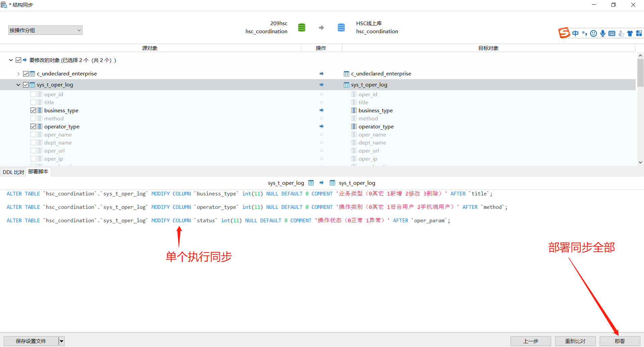
Task: Click target table icon of sys_t_oper_log
Action: 346,85
